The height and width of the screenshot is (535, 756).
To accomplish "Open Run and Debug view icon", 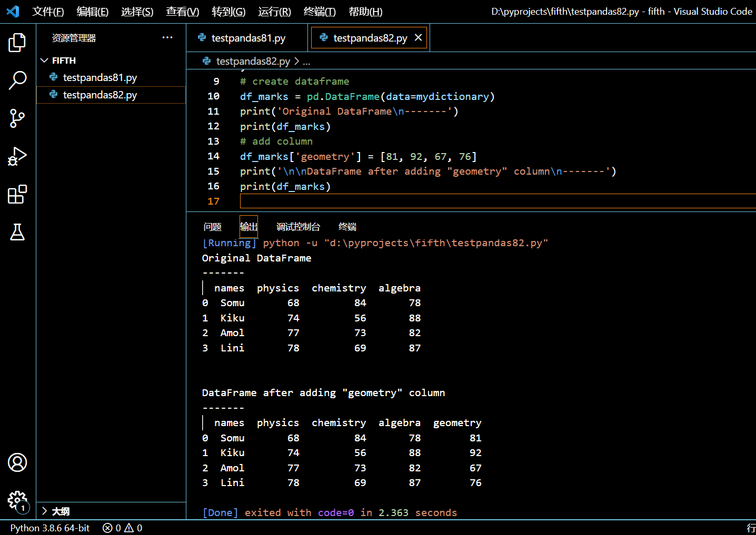I will click(17, 156).
